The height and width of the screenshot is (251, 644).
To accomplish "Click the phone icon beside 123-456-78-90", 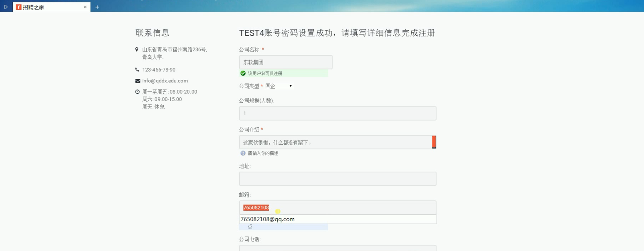I will [137, 70].
